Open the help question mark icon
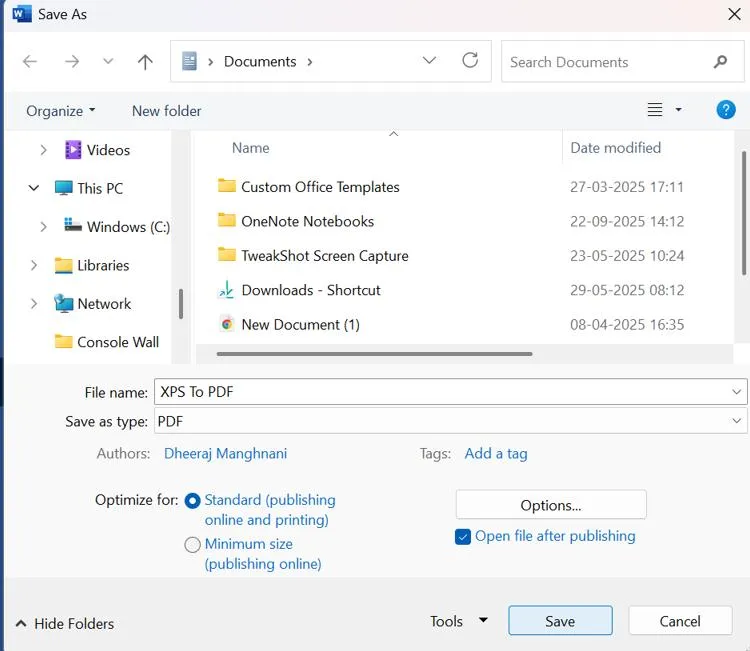This screenshot has width=750, height=651. click(726, 110)
